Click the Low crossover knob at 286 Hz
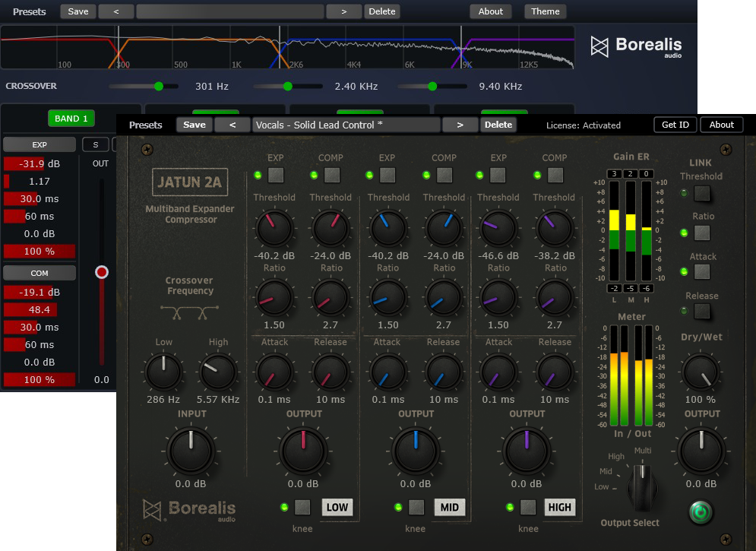The height and width of the screenshot is (551, 756). point(164,372)
